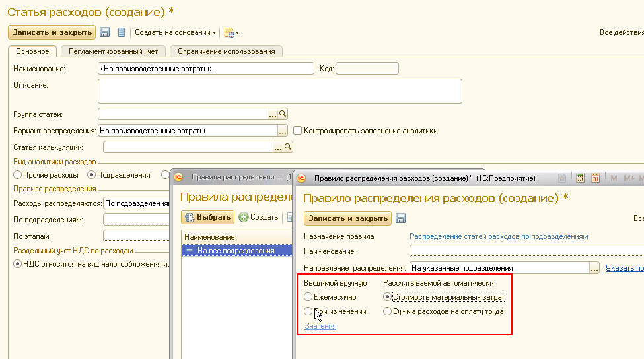
Task: Click the Наименование column header in the rules list
Action: click(x=237, y=237)
